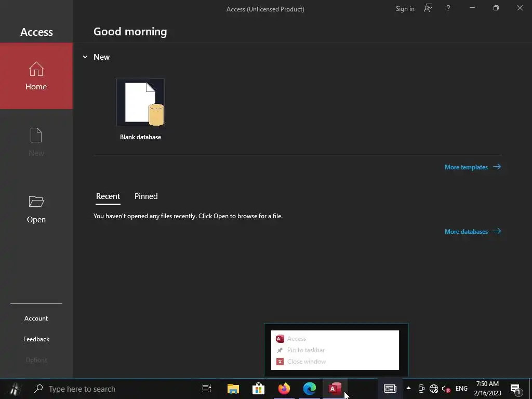Launch Firefox from the taskbar
This screenshot has width=532, height=399.
284,389
